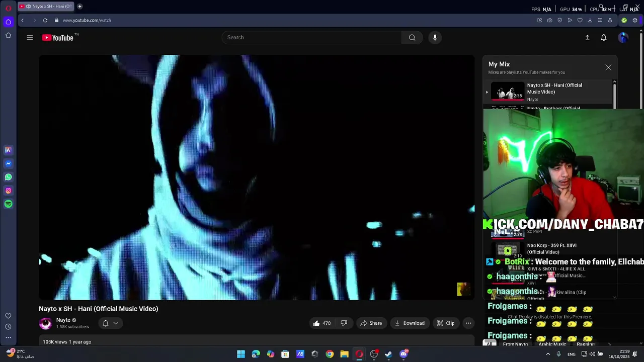The width and height of the screenshot is (644, 362).
Task: Click the Download button under the video
Action: pos(410,323)
